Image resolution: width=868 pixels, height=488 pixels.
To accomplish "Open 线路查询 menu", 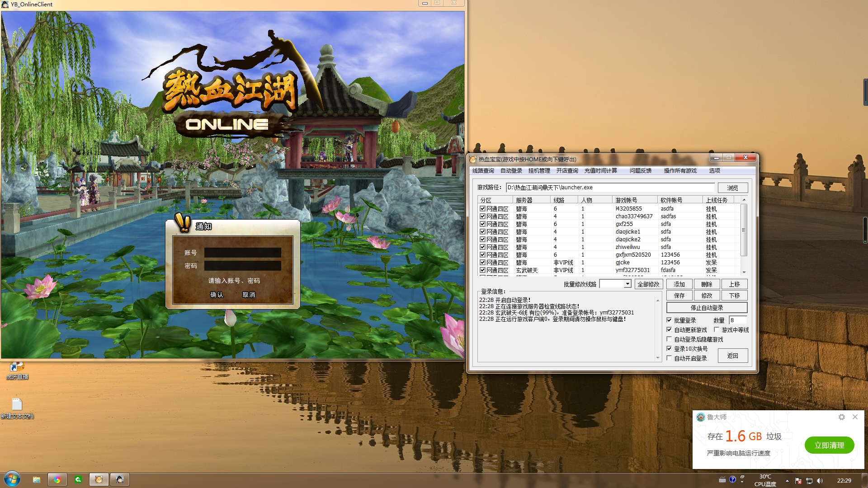I will pos(483,171).
